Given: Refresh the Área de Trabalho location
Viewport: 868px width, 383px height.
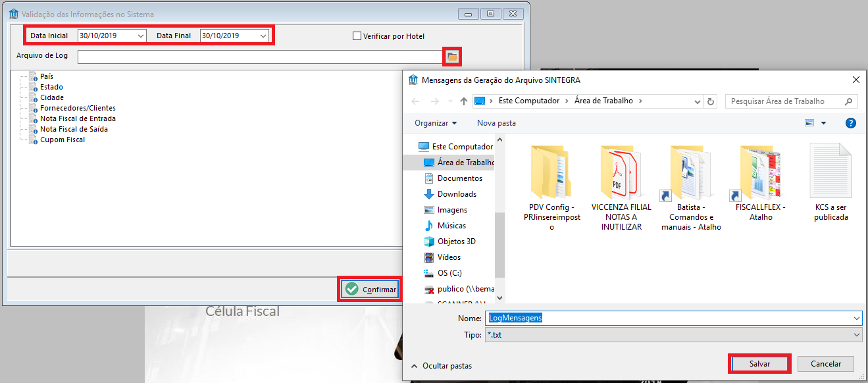Looking at the screenshot, I should click(x=711, y=101).
